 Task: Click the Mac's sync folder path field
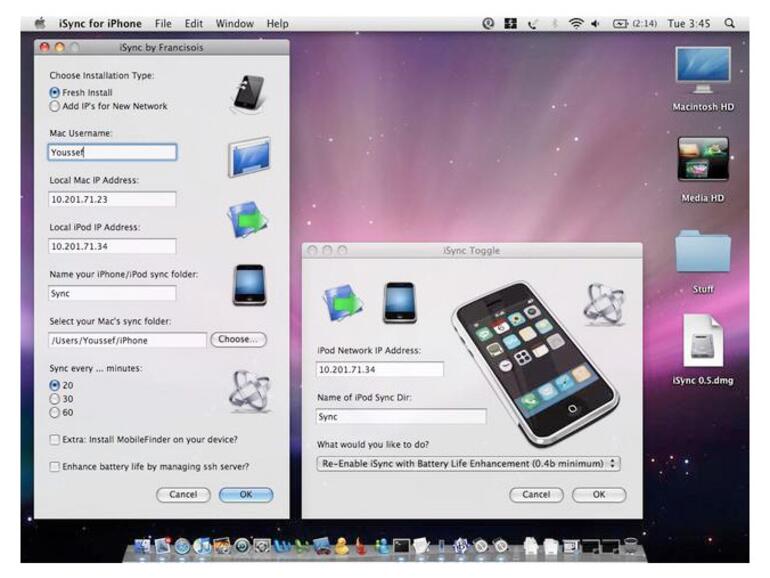[x=128, y=340]
